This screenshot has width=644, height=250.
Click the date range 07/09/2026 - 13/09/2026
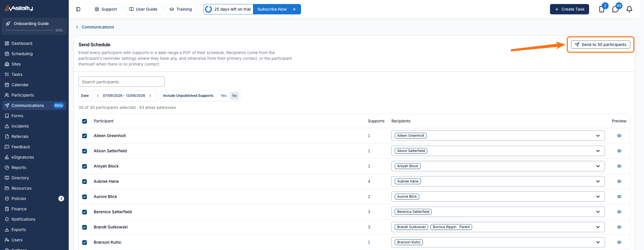[x=124, y=96]
